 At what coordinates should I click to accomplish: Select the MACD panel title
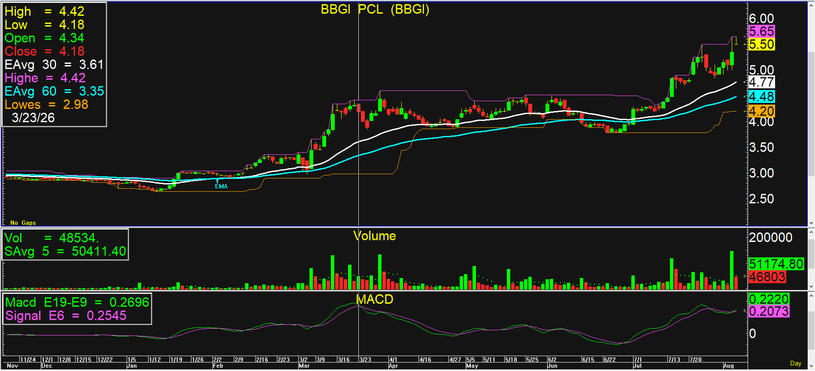(375, 299)
